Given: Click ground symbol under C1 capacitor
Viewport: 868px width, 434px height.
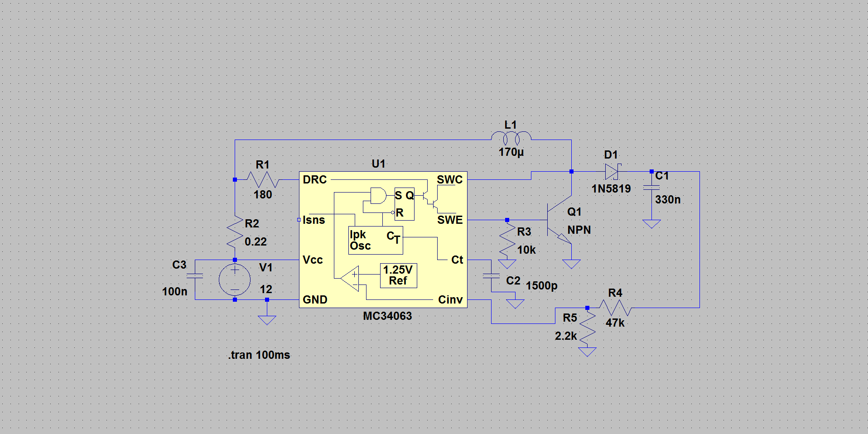Looking at the screenshot, I should pyautogui.click(x=651, y=224).
